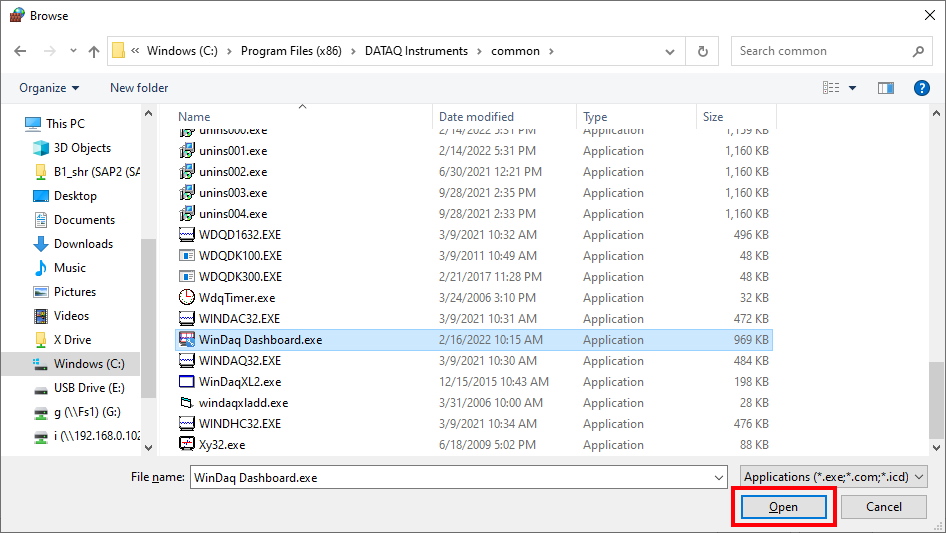
Task: Click Windows (C:) in the address bar
Action: pos(182,51)
